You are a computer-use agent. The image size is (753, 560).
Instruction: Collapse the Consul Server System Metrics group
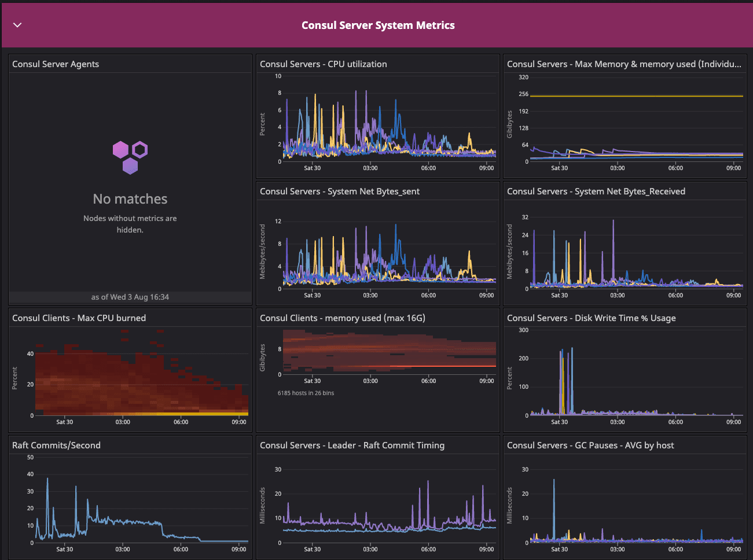[x=17, y=25]
